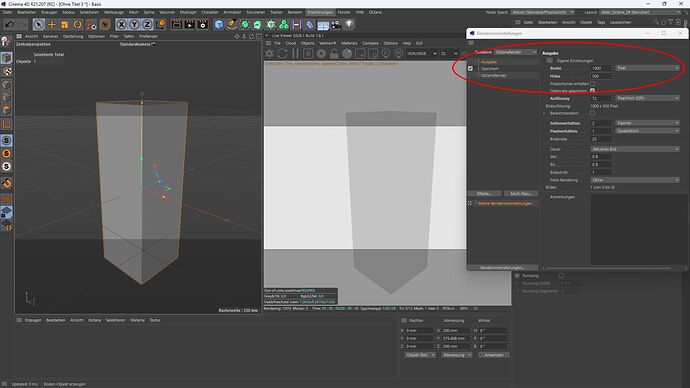The width and height of the screenshot is (690, 388).
Task: Open the Dauer Aktuelles Bild dropdown
Action: (635, 149)
